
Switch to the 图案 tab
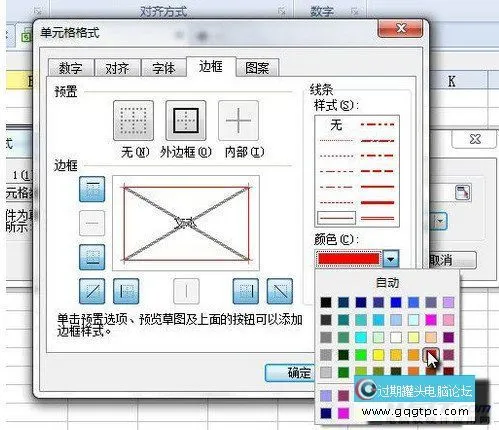click(x=257, y=68)
